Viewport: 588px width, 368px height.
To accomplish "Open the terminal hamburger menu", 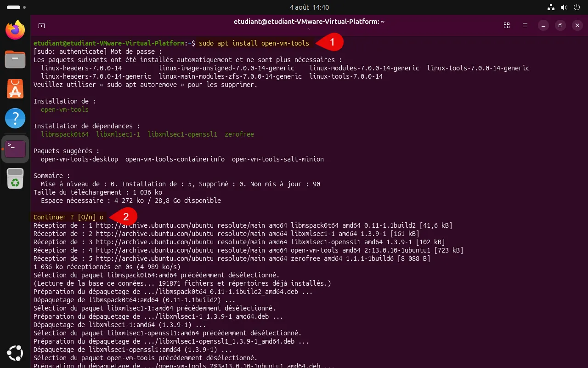I will pyautogui.click(x=525, y=25).
